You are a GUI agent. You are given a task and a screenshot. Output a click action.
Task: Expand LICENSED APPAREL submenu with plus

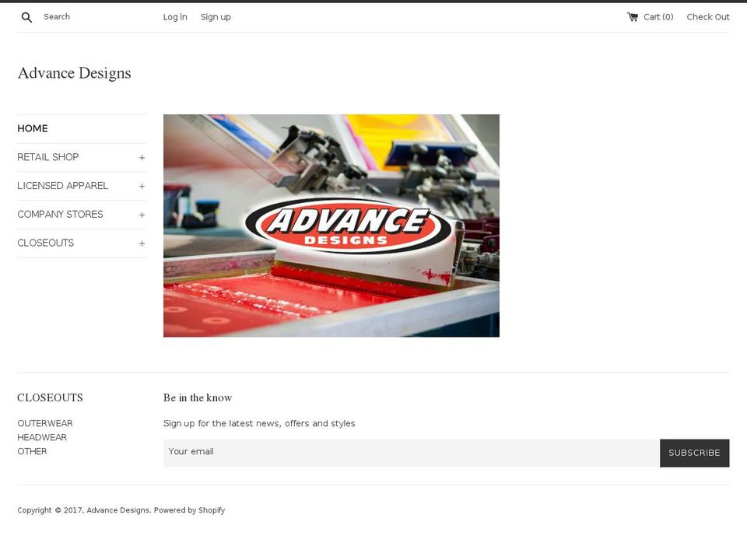[142, 186]
